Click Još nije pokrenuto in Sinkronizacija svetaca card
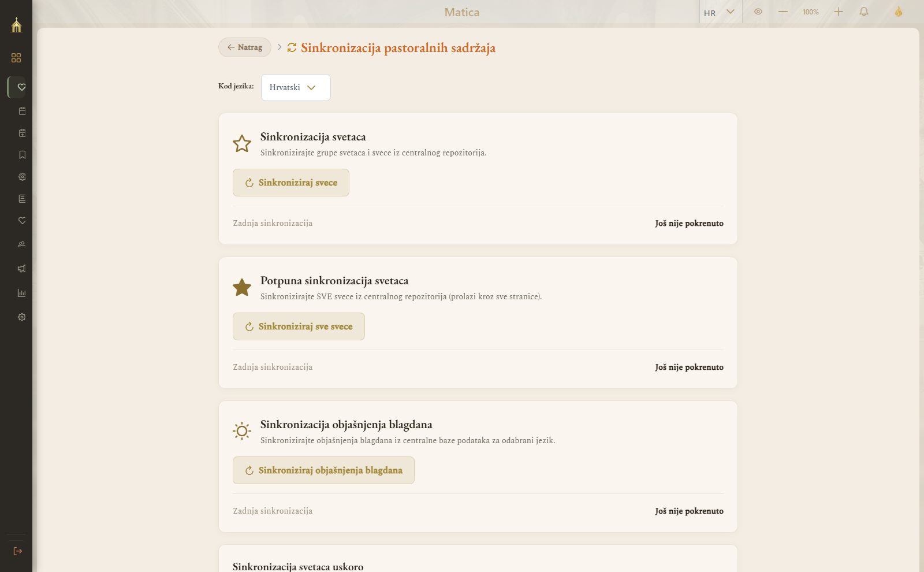Screen dimensions: 924x572 pyautogui.click(x=689, y=223)
